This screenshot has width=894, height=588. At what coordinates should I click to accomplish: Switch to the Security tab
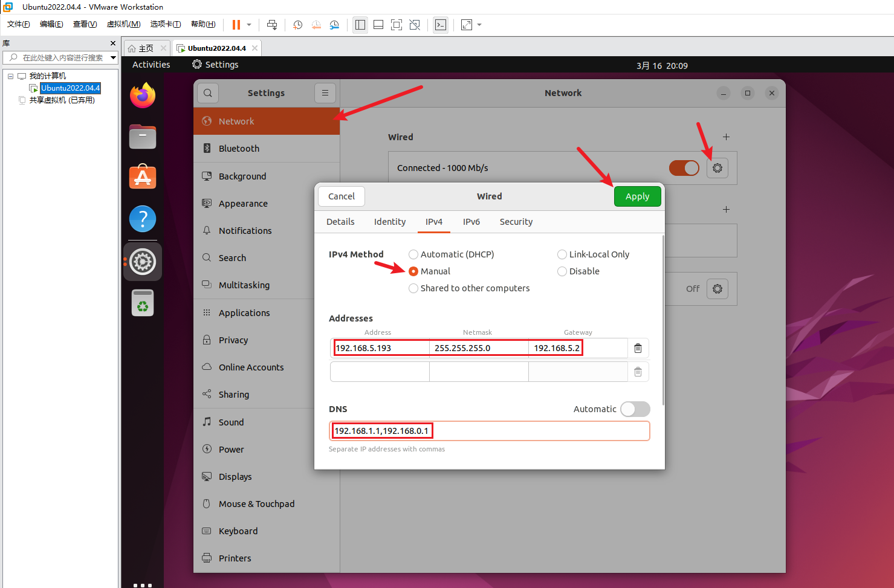[516, 222]
